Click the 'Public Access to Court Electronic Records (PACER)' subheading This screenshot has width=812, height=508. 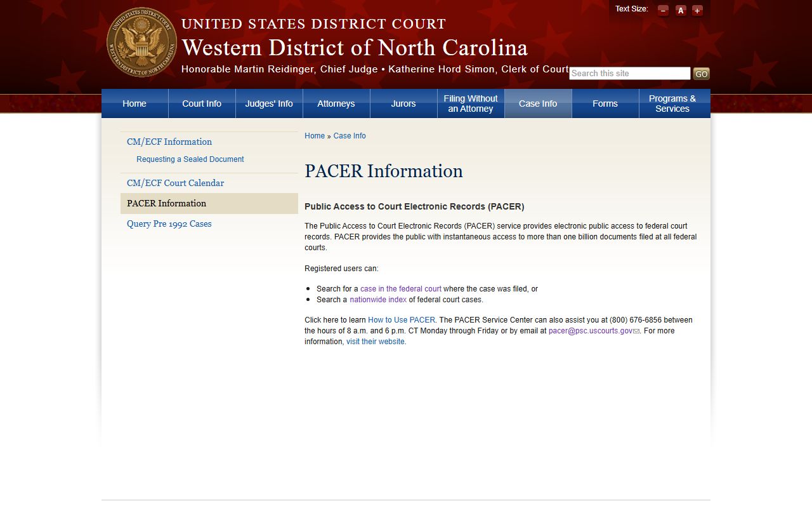click(x=414, y=206)
